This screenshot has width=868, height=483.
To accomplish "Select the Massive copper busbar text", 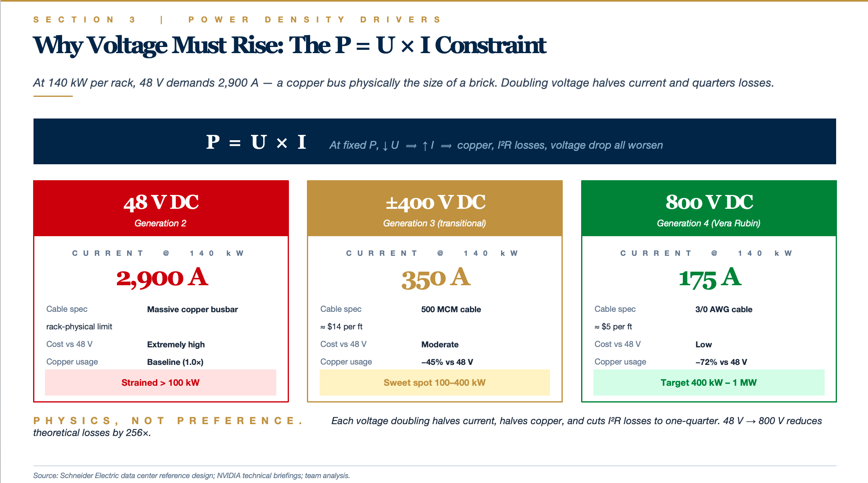I will click(x=192, y=310).
